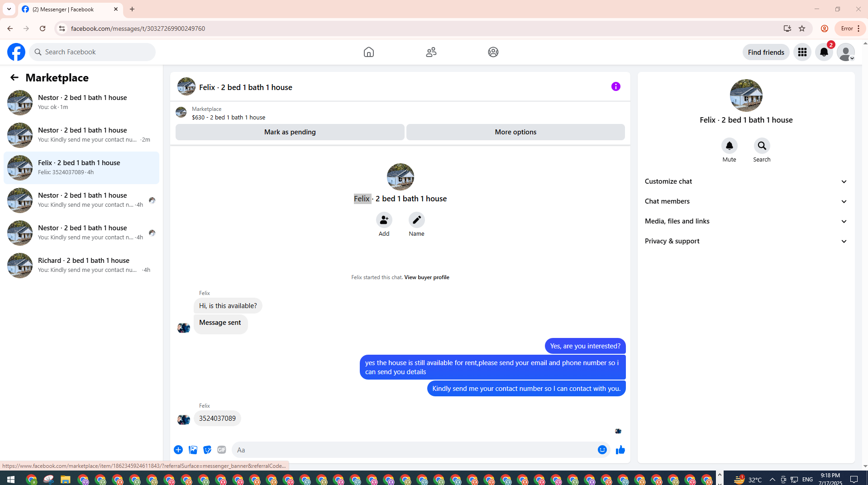Click the 'Yes, are you interested?' message
The height and width of the screenshot is (485, 868).
(x=585, y=346)
